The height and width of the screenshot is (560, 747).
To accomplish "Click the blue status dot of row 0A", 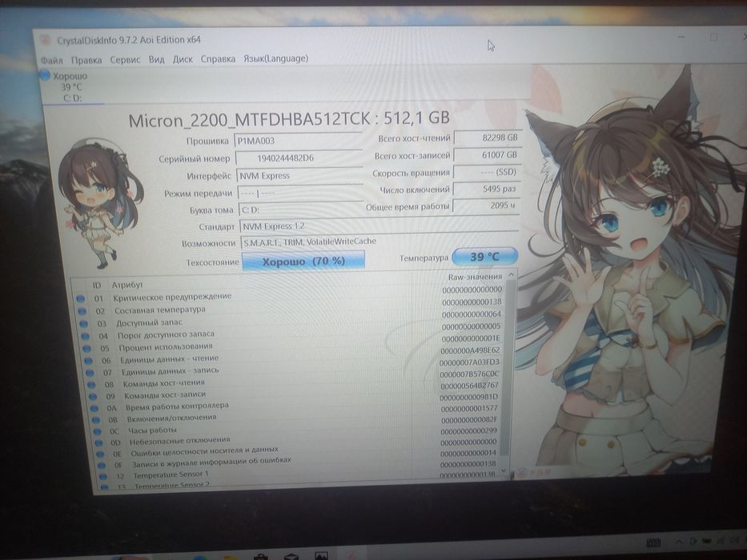I will click(x=94, y=409).
